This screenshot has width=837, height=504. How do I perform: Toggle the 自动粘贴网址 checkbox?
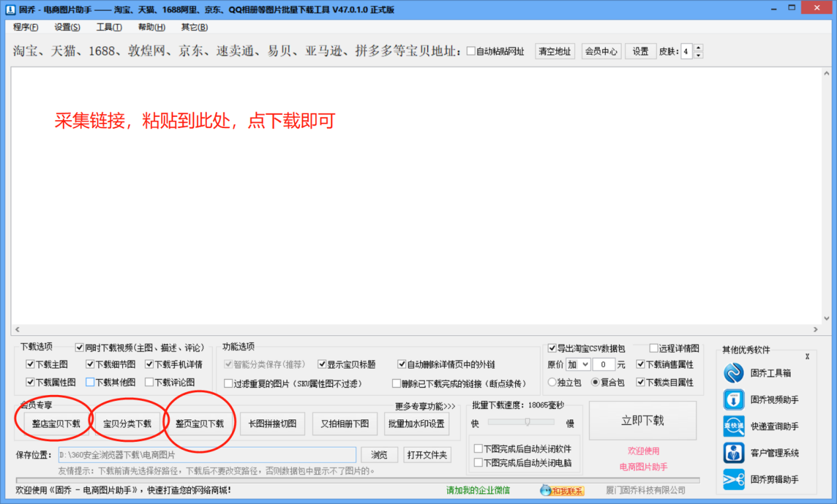tap(471, 52)
